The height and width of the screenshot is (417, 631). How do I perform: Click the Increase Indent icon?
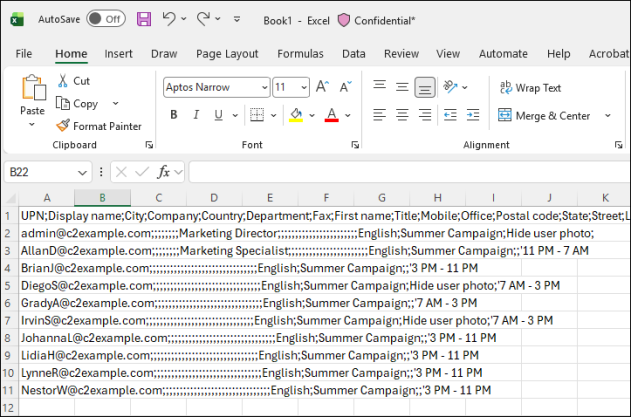[x=473, y=115]
